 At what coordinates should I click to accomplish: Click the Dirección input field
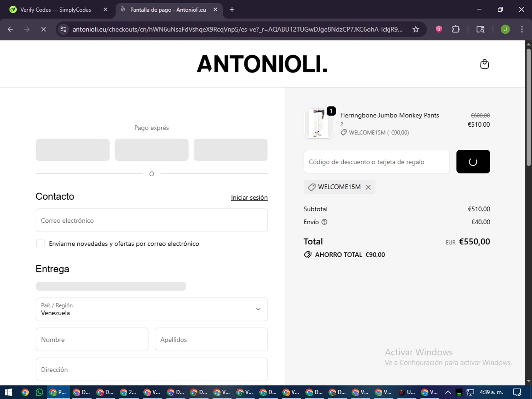(x=152, y=369)
